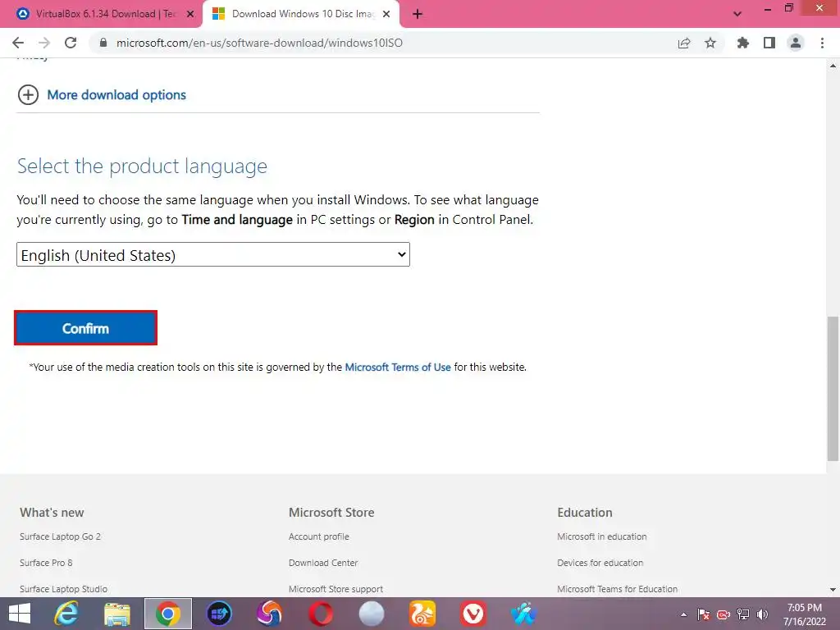Open the blue bird app on taskbar
840x630 pixels.
click(x=523, y=614)
